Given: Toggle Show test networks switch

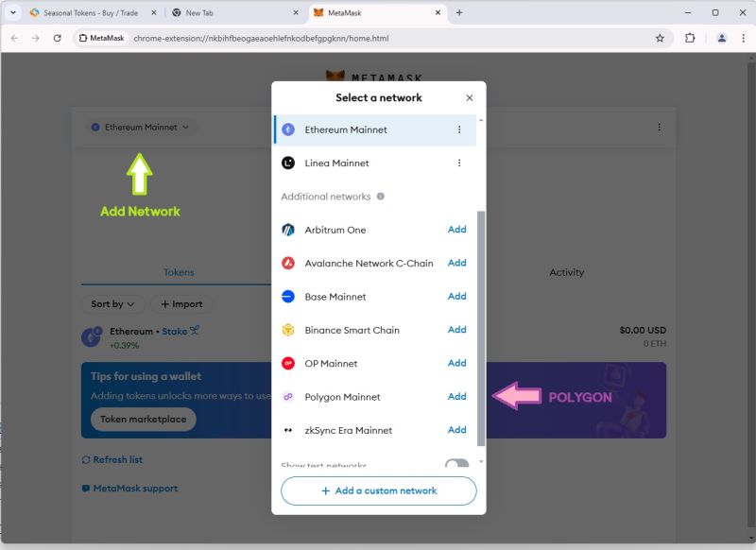Looking at the screenshot, I should (456, 464).
